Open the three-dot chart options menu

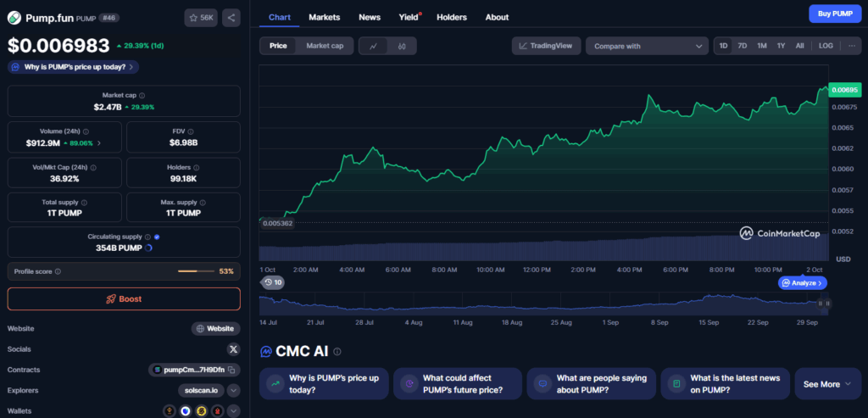pos(851,46)
